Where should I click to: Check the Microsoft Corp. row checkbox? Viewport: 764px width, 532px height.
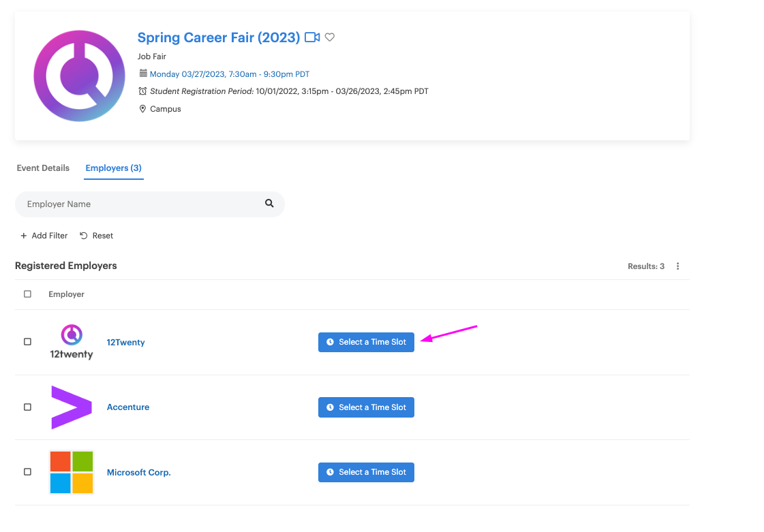(28, 472)
